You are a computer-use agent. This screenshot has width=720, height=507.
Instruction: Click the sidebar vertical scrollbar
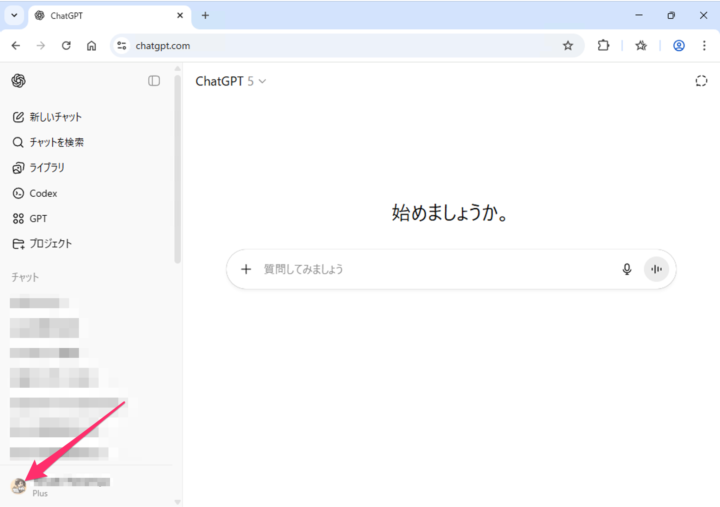click(x=177, y=170)
